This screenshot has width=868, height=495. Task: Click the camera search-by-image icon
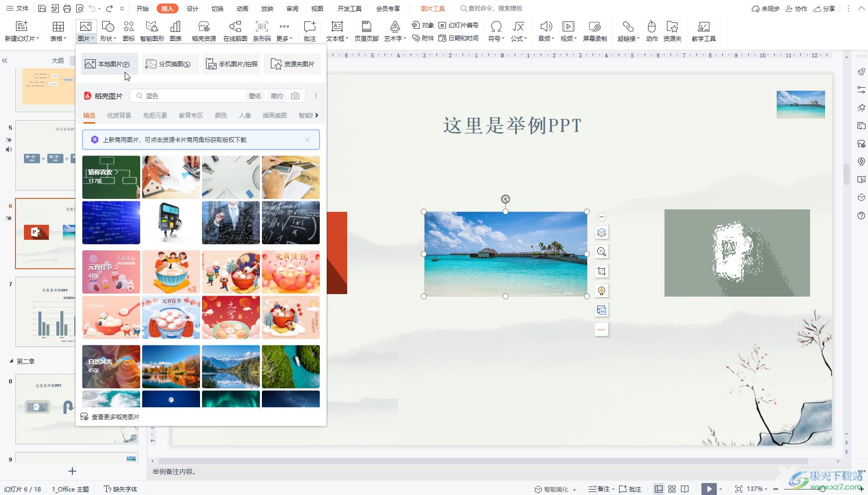point(295,96)
